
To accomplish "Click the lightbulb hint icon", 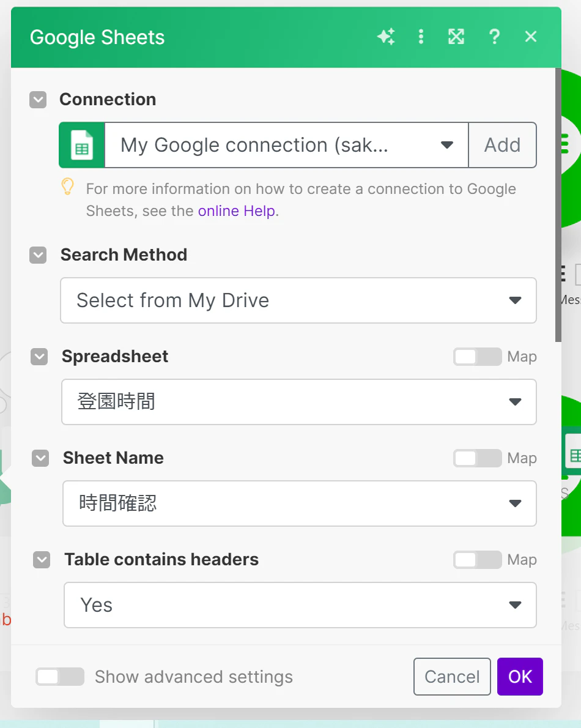I will (68, 187).
